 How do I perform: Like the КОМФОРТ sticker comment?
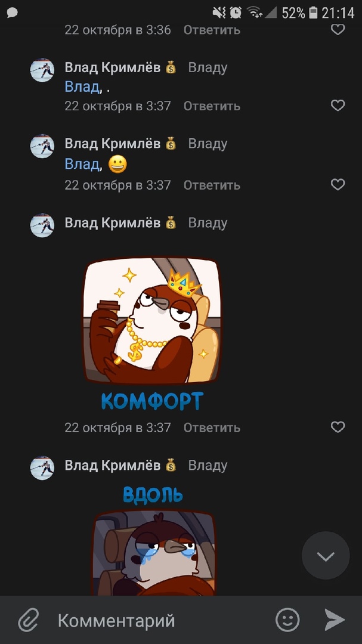pyautogui.click(x=338, y=427)
